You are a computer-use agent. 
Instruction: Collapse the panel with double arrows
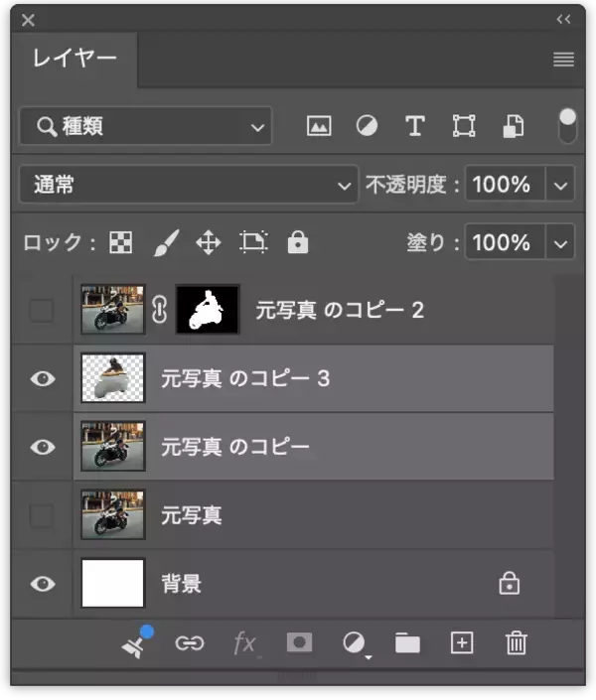point(563,19)
